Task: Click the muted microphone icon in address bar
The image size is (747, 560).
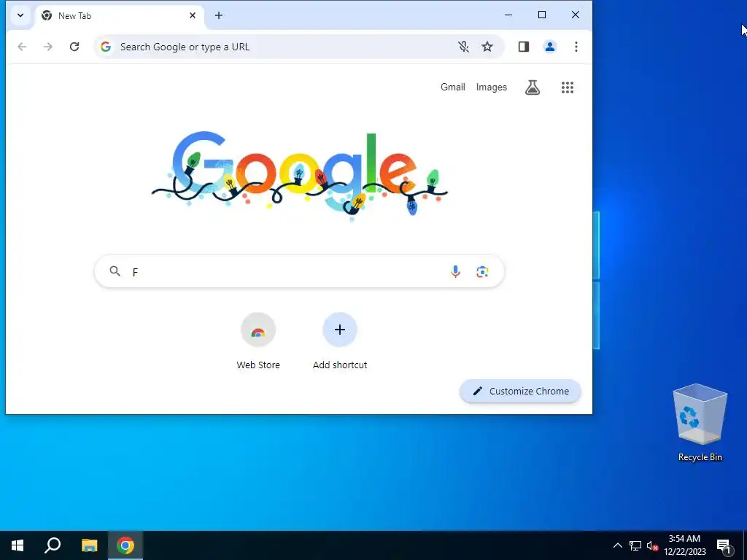Action: click(463, 47)
